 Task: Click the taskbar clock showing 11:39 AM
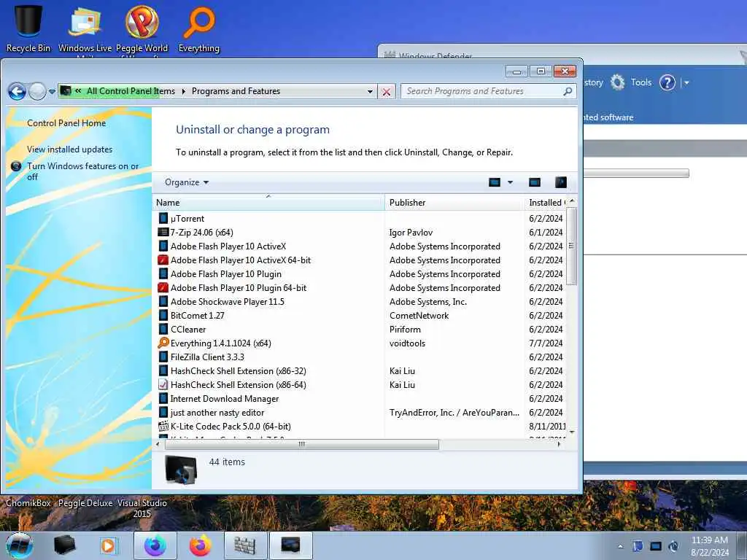(709, 546)
